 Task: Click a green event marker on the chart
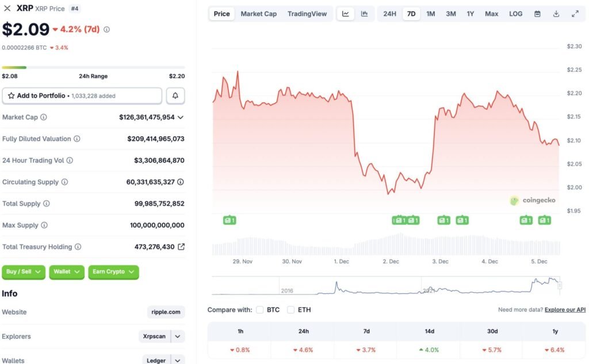pos(230,220)
